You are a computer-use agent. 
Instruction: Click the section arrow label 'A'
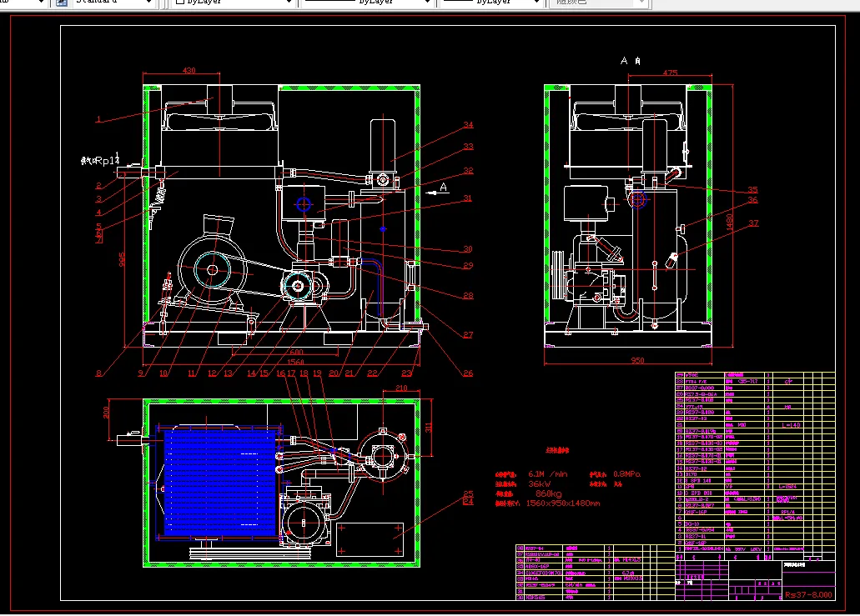(443, 188)
